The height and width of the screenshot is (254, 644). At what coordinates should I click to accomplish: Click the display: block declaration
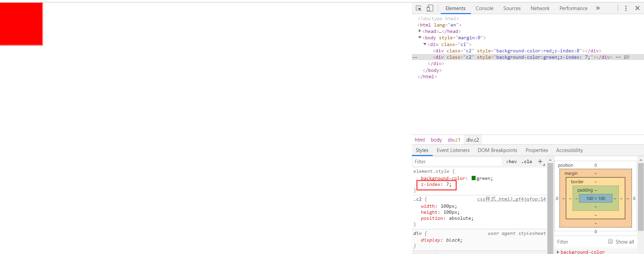pos(441,240)
